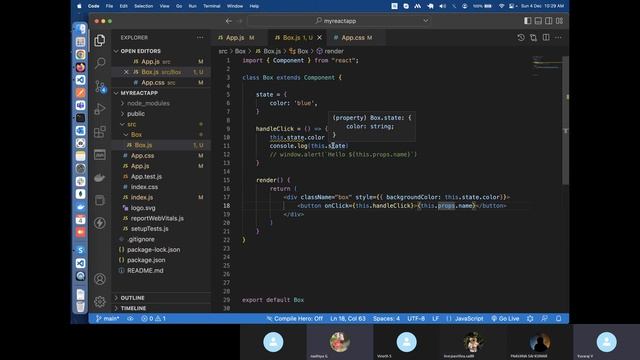Image resolution: width=640 pixels, height=360 pixels.
Task: Click the code minimap
Action: [547, 67]
